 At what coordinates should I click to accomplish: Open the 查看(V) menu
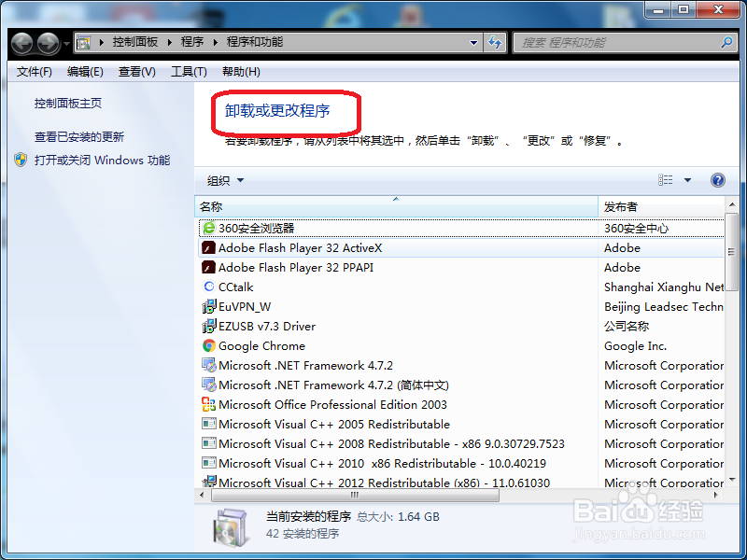[136, 72]
